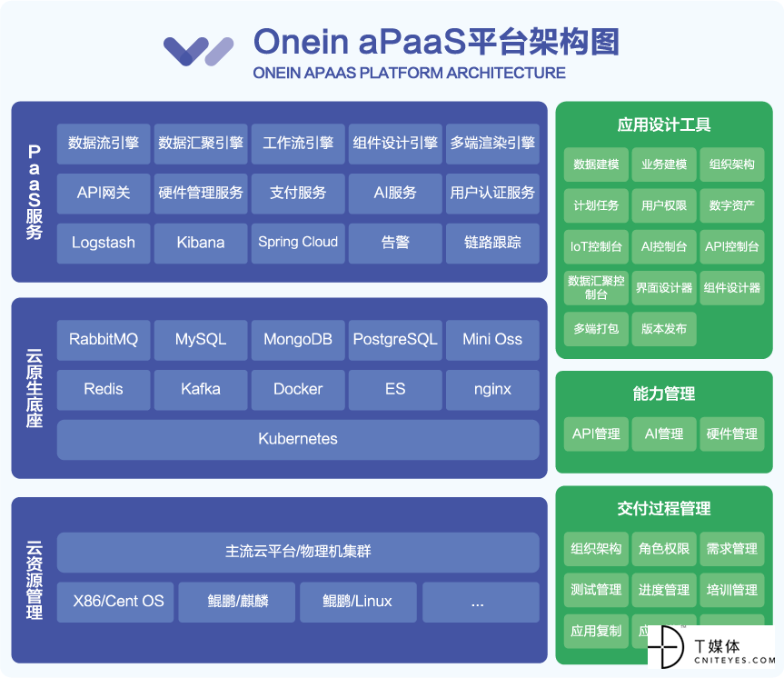Select the 鲲鹏/Linux block
Screen dimensions: 784x678
(359, 602)
